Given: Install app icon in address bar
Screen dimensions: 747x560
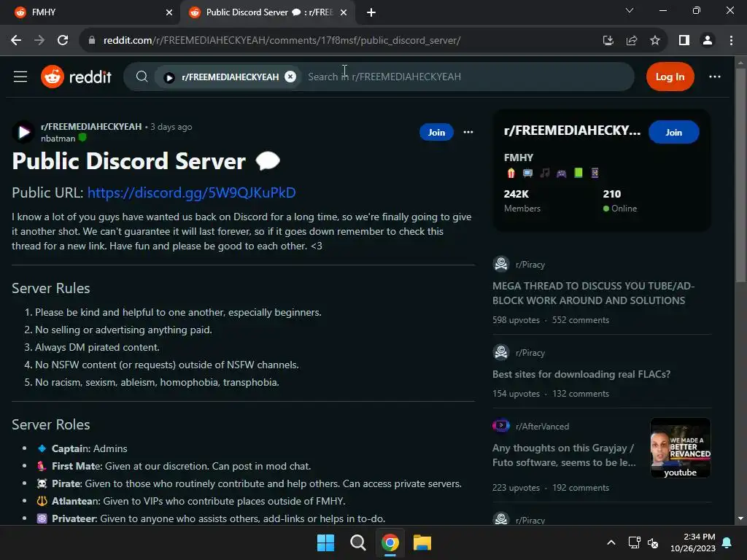Looking at the screenshot, I should pos(608,41).
